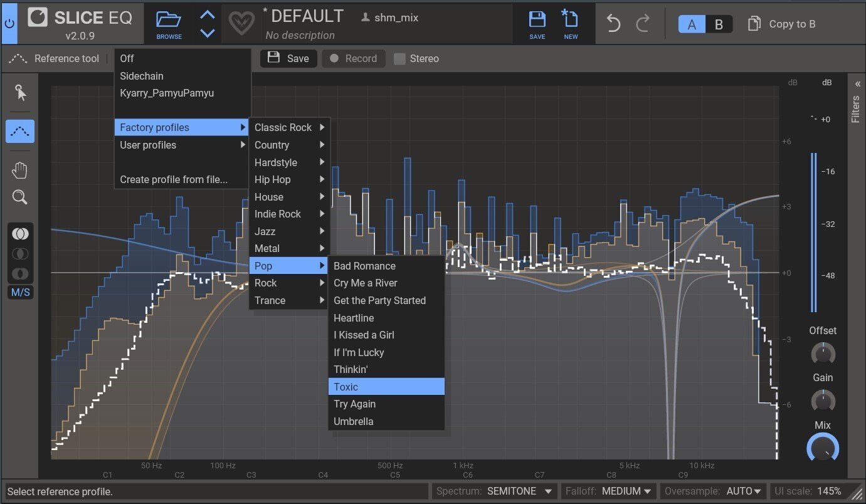Start recording with the Record button

click(353, 58)
